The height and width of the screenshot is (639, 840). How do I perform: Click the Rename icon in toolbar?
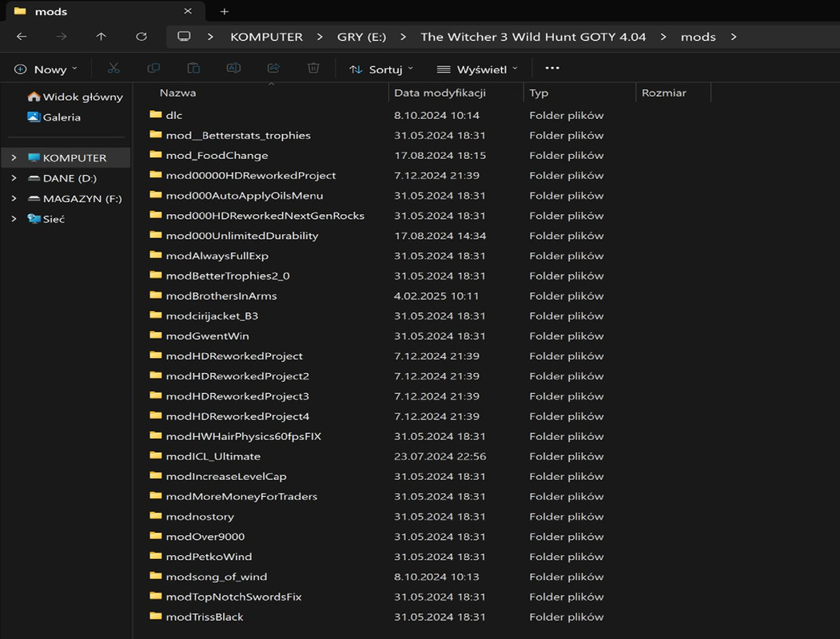click(x=233, y=69)
